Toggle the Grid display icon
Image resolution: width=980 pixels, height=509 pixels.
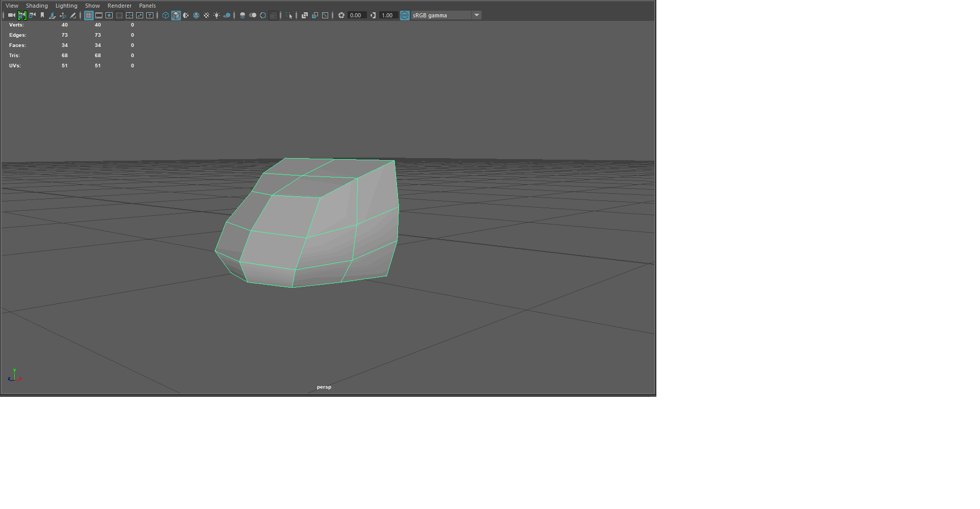coord(89,15)
